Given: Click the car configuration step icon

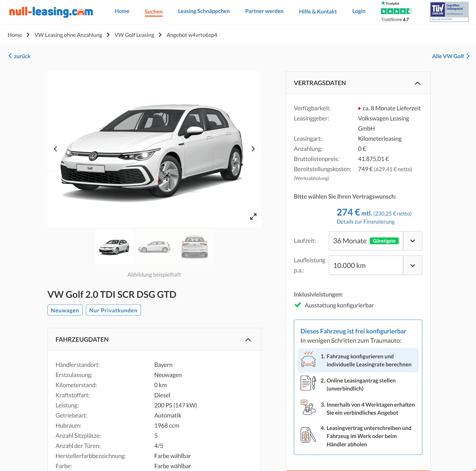Looking at the screenshot, I should [x=308, y=359].
